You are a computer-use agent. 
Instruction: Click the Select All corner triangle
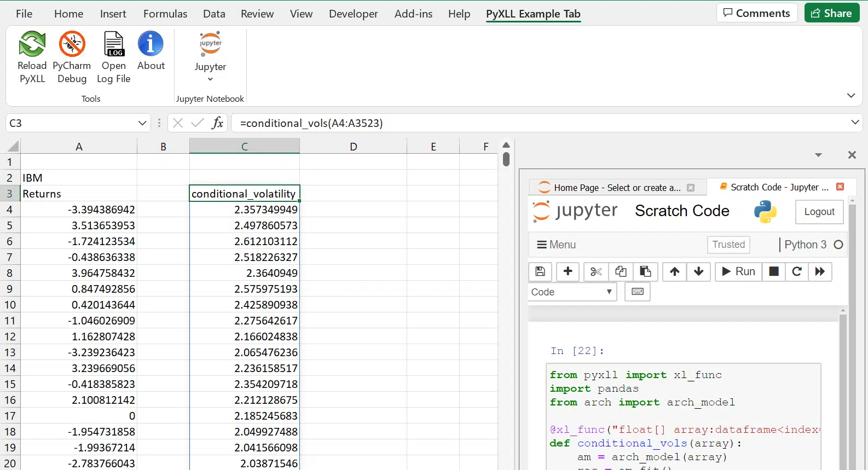point(13,146)
